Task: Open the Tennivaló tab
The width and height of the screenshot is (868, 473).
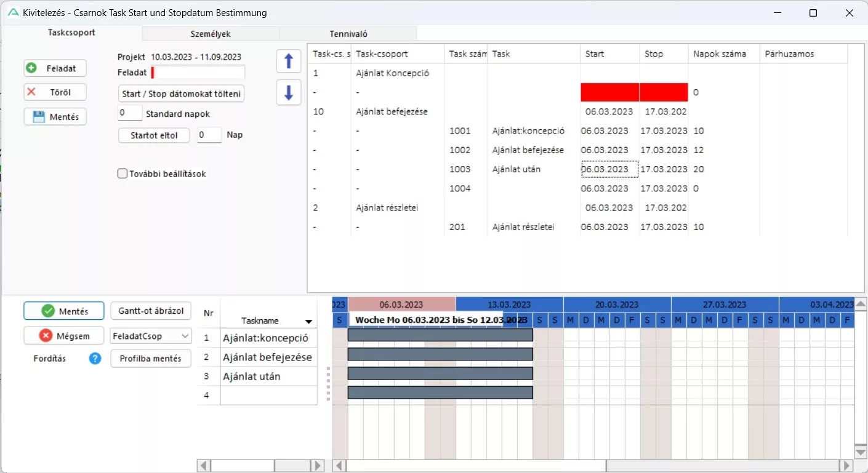Action: pos(348,34)
